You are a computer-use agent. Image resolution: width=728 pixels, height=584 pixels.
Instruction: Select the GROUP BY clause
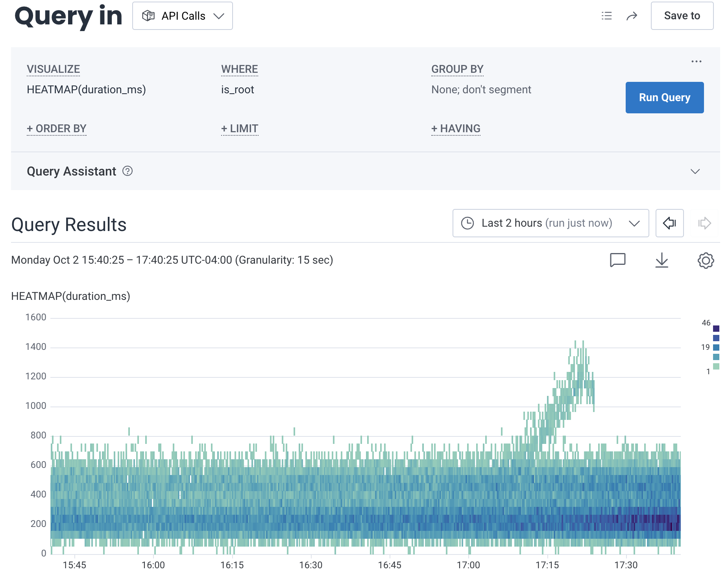(x=457, y=69)
